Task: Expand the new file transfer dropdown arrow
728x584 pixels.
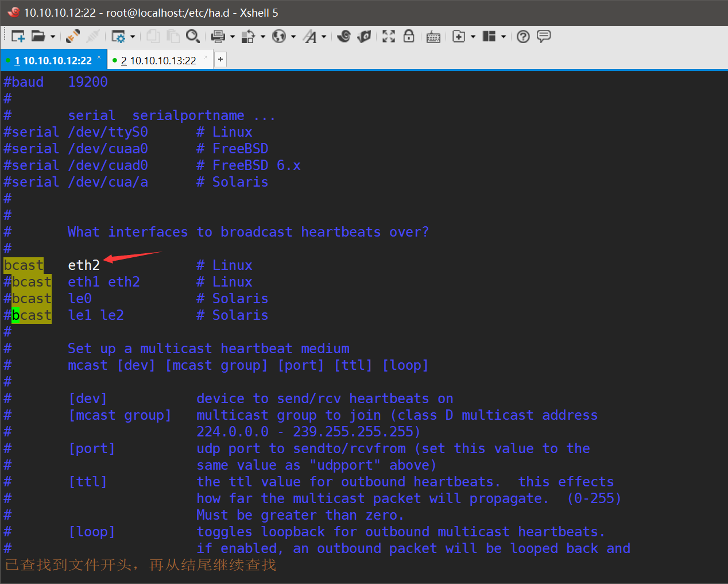Action: pos(471,36)
